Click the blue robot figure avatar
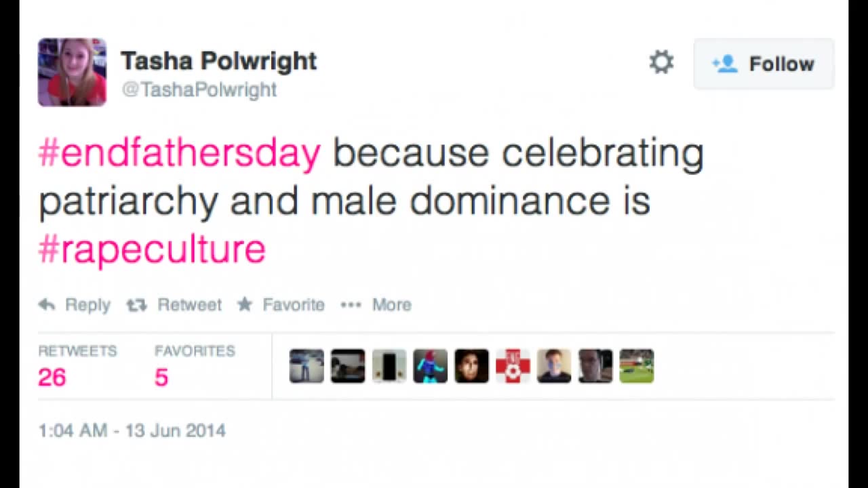The image size is (868, 488). tap(430, 366)
